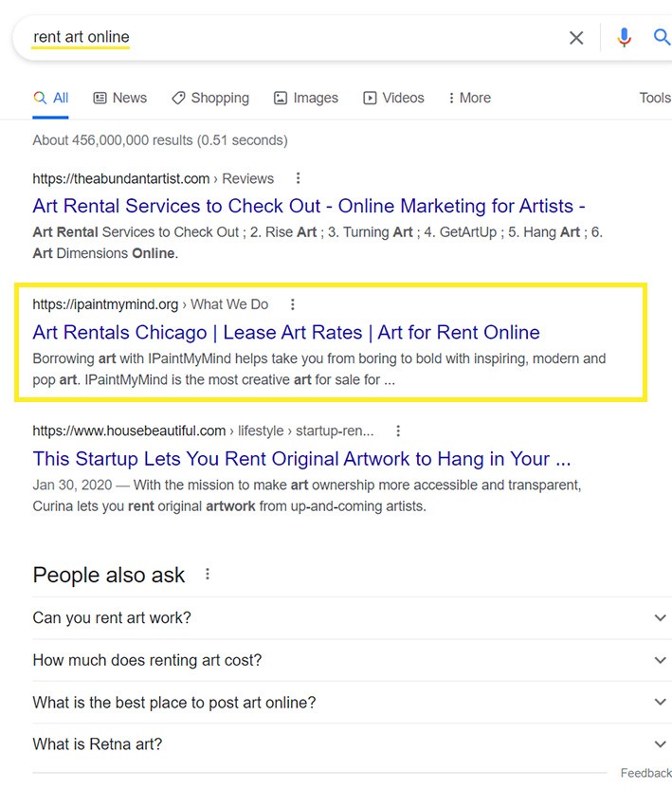Click three-dot options next to People also ask
This screenshot has width=672, height=807.
208,575
